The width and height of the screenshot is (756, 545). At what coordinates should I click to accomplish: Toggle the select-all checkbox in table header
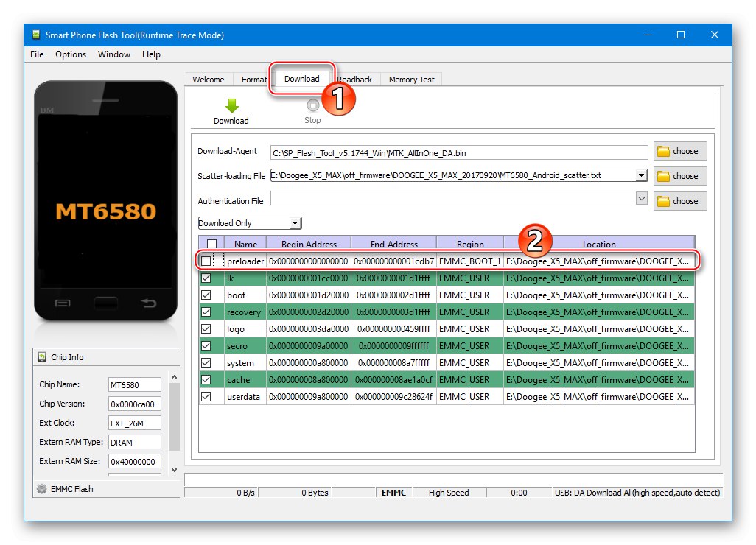coord(211,243)
